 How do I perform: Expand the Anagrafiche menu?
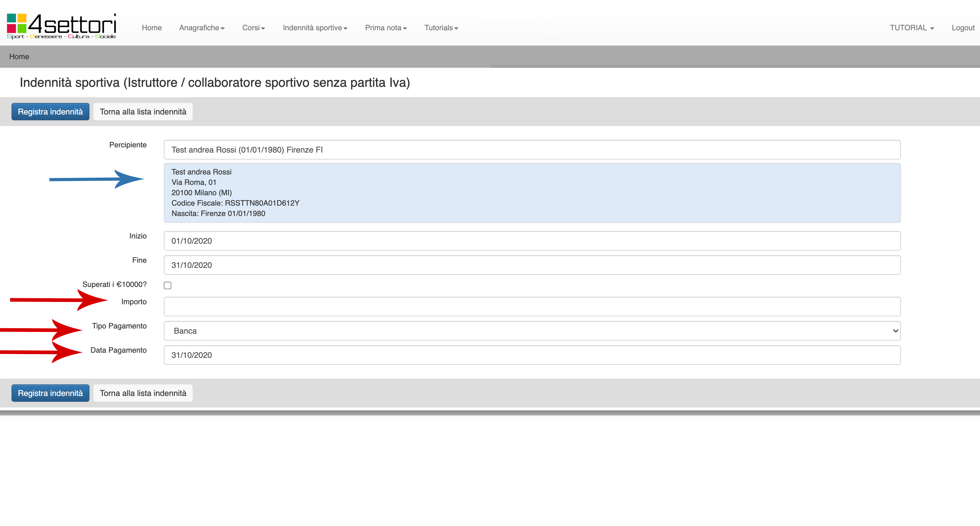(202, 28)
